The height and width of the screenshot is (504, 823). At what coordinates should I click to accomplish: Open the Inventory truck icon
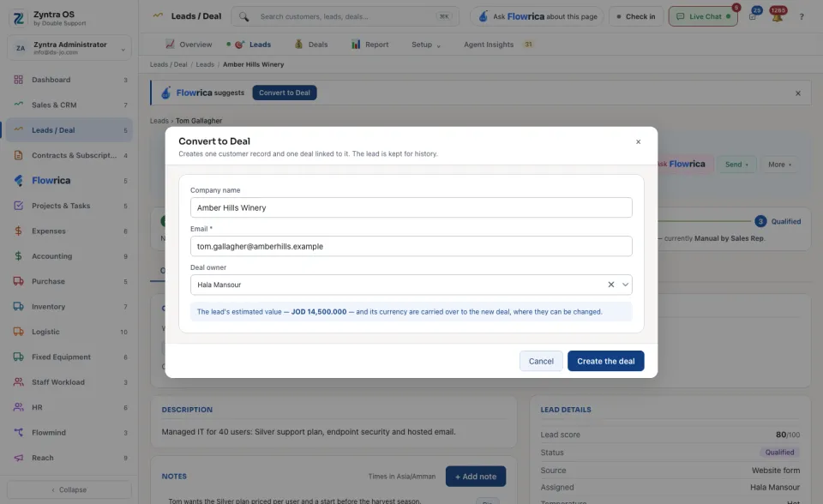coord(18,306)
